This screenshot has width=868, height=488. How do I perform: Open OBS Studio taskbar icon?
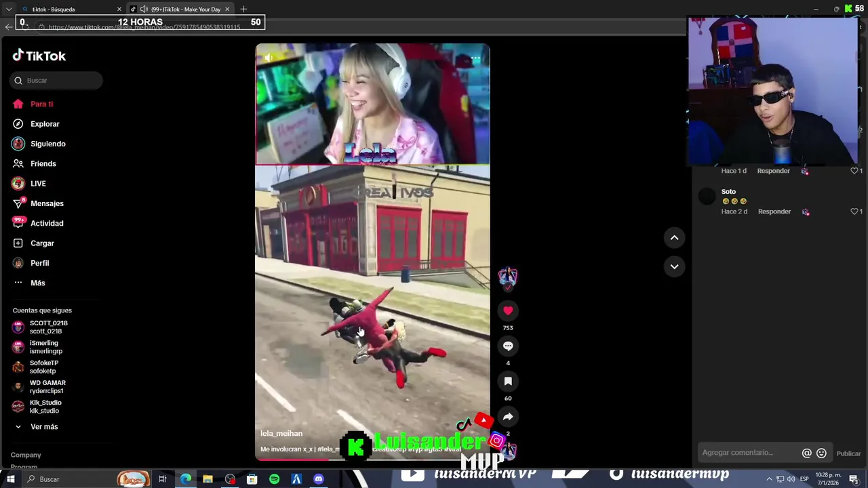tap(230, 479)
